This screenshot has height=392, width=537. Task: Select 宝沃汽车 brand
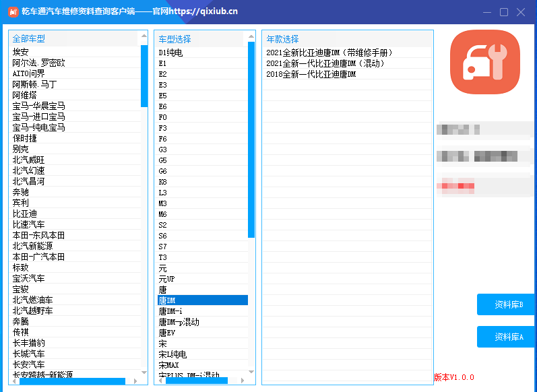click(75, 278)
